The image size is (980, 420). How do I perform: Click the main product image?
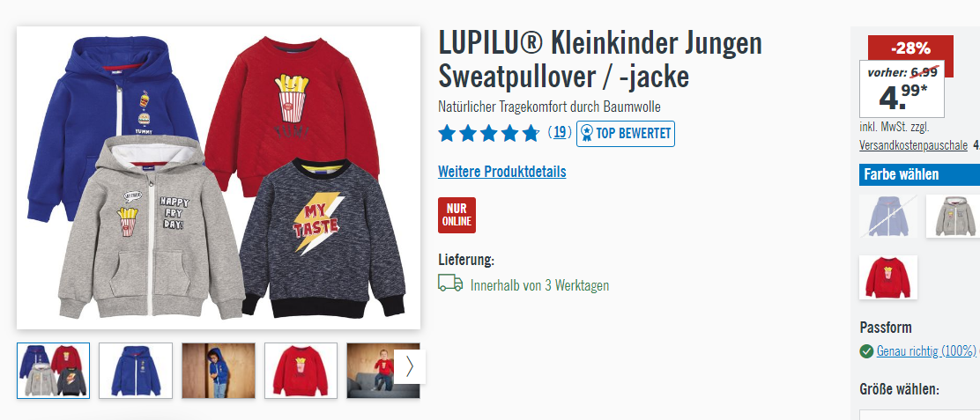[x=219, y=178]
